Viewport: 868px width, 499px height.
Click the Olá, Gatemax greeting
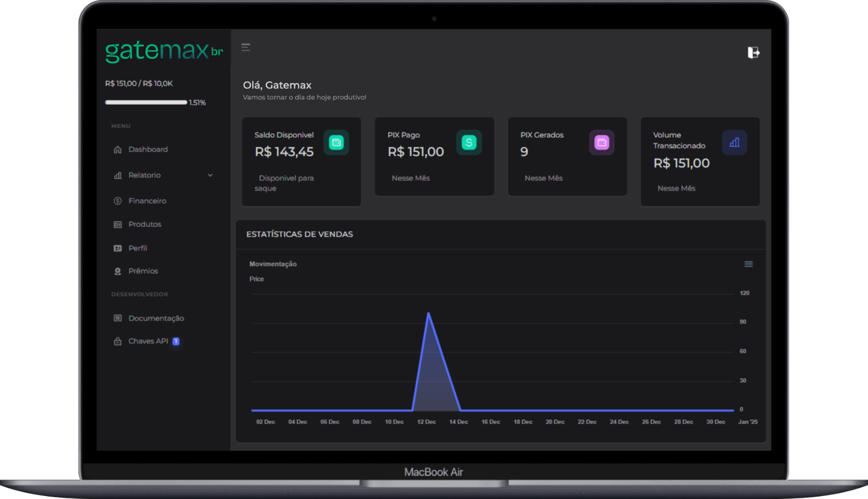pos(277,86)
